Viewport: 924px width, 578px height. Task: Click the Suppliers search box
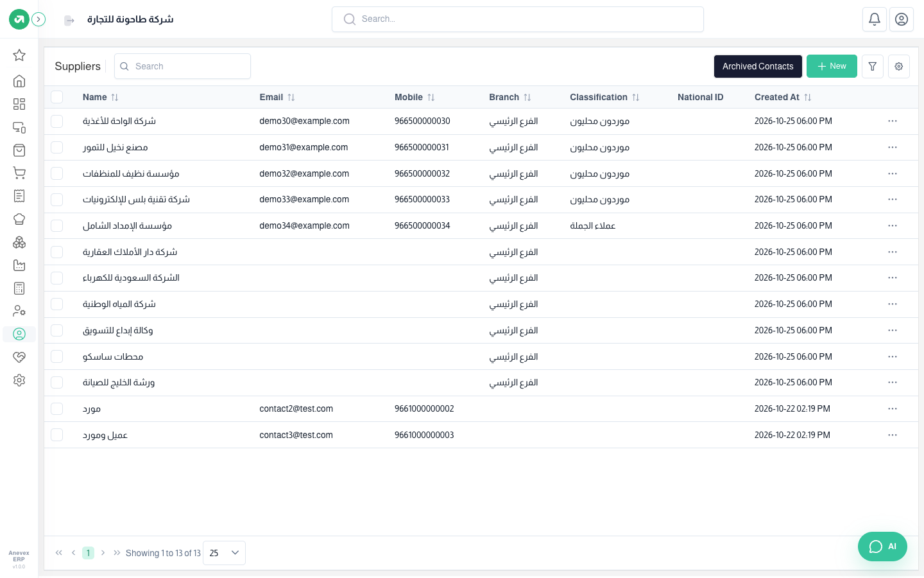tap(182, 66)
